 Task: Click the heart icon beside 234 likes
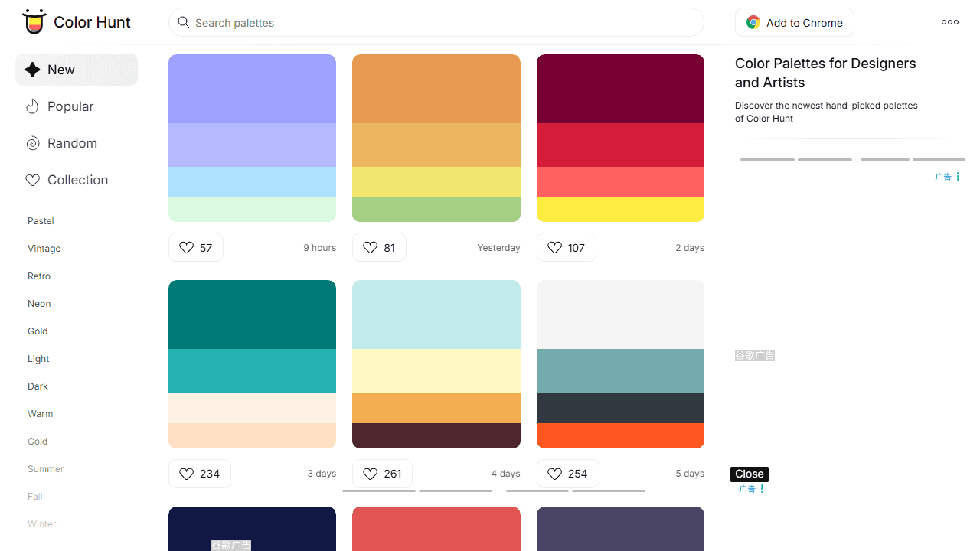(x=186, y=474)
